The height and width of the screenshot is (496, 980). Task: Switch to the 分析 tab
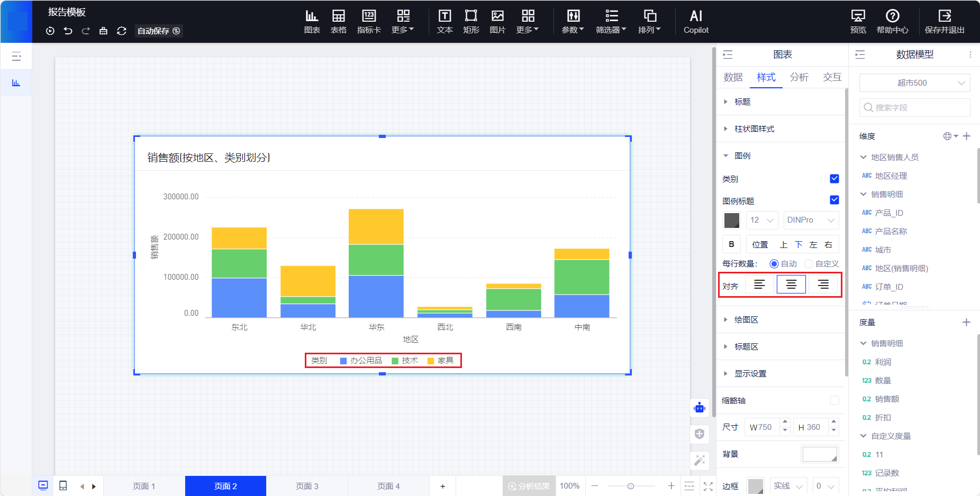[798, 77]
